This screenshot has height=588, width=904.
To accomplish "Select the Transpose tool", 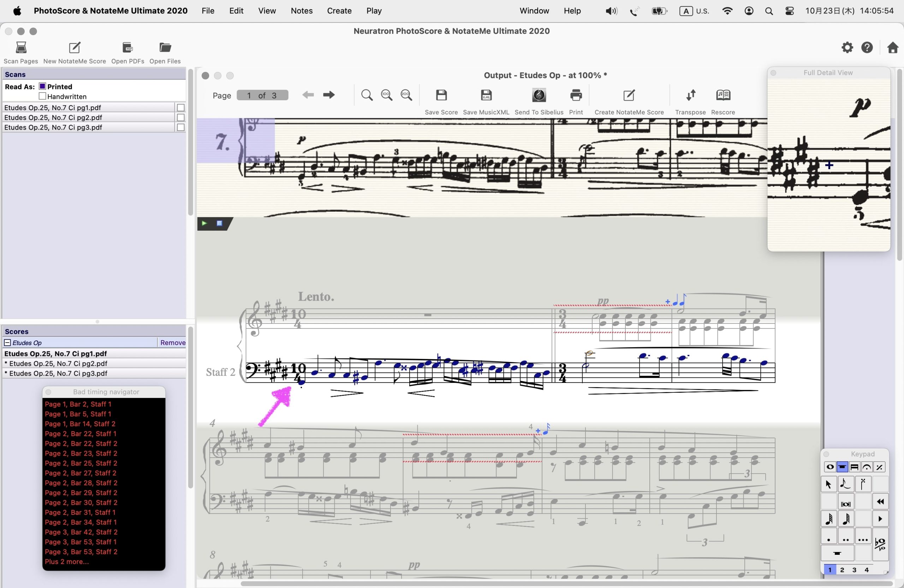I will tap(690, 95).
